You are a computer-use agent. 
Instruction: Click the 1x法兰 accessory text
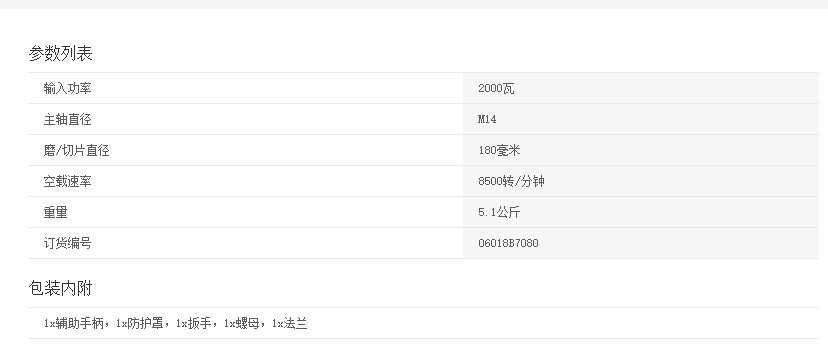[289, 323]
